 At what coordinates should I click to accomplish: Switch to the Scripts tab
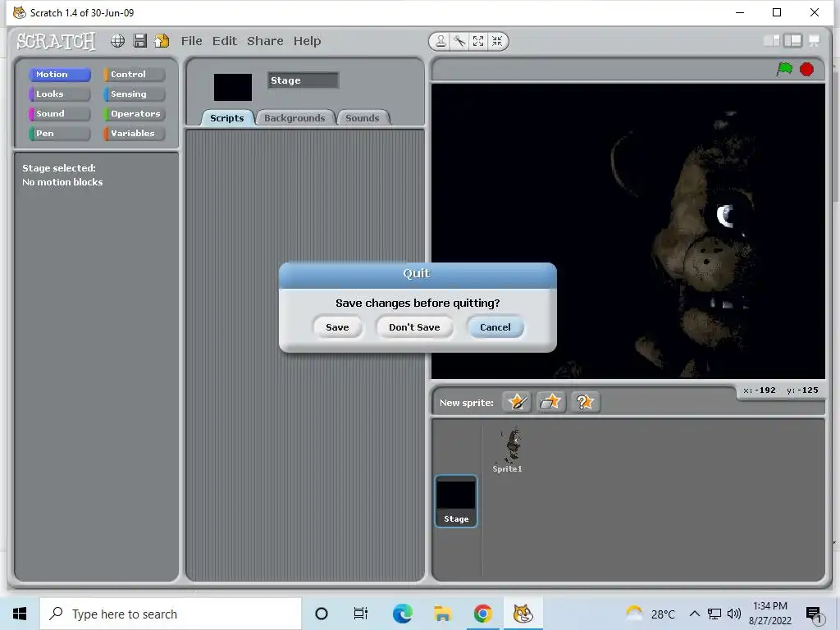pos(226,118)
